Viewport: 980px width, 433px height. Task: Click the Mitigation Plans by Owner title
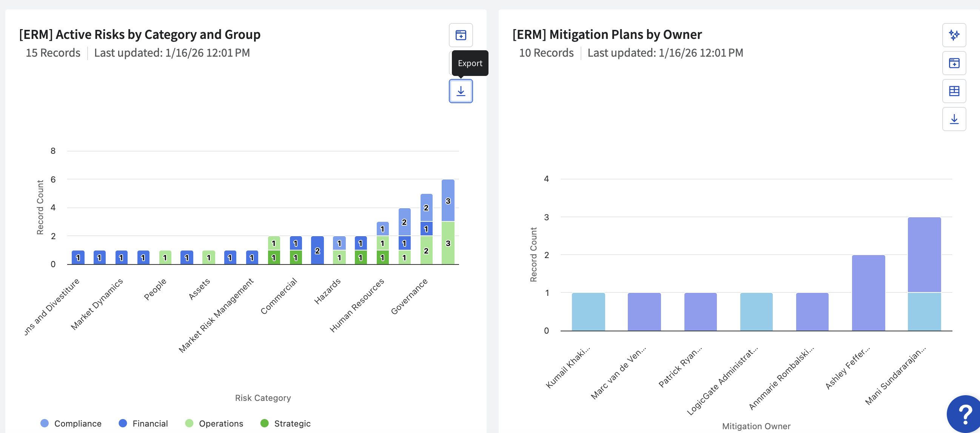tap(607, 34)
